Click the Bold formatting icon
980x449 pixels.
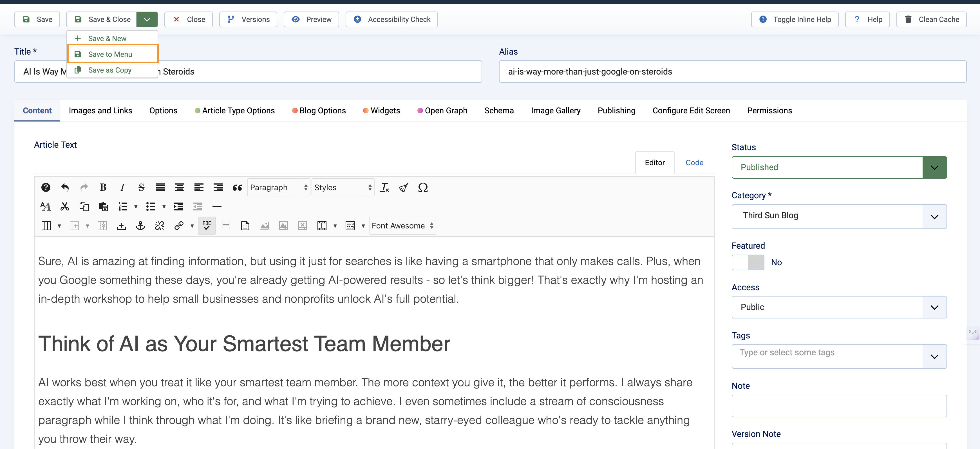click(x=103, y=187)
